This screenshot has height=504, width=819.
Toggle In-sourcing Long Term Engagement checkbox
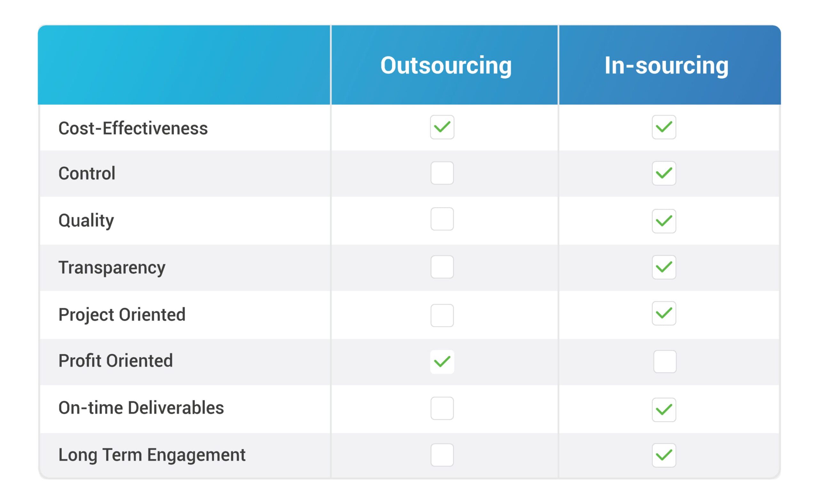click(664, 455)
